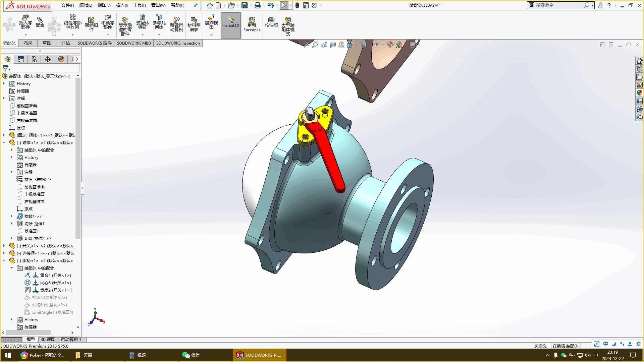This screenshot has width=644, height=362.
Task: Click the 拍快照 (Take Snapshot) icon
Action: pyautogui.click(x=271, y=23)
